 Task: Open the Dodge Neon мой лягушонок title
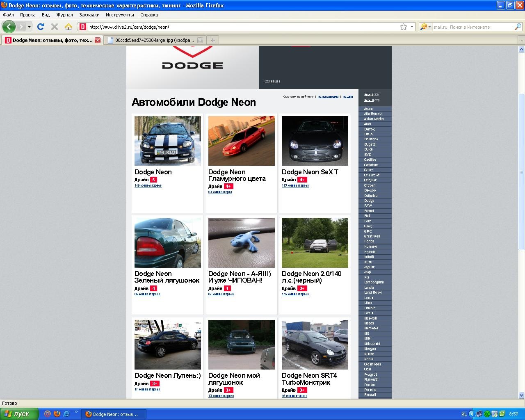pos(234,379)
